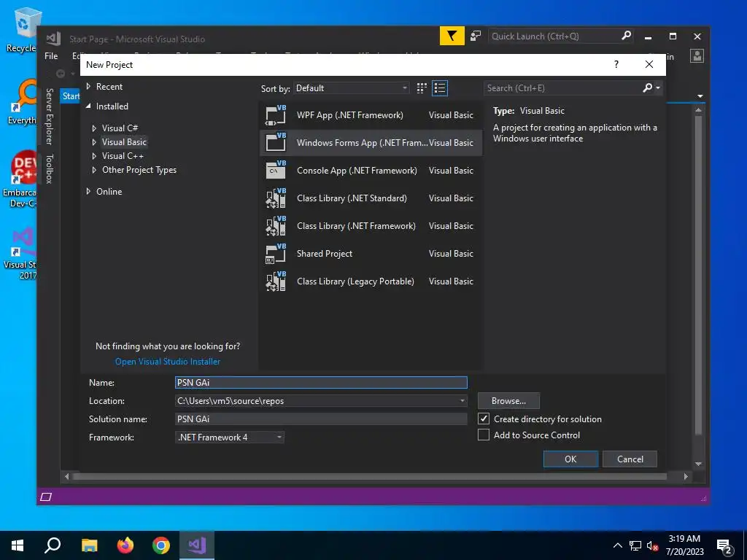747x560 pixels.
Task: Collapse the Installed tree node
Action: pos(88,106)
